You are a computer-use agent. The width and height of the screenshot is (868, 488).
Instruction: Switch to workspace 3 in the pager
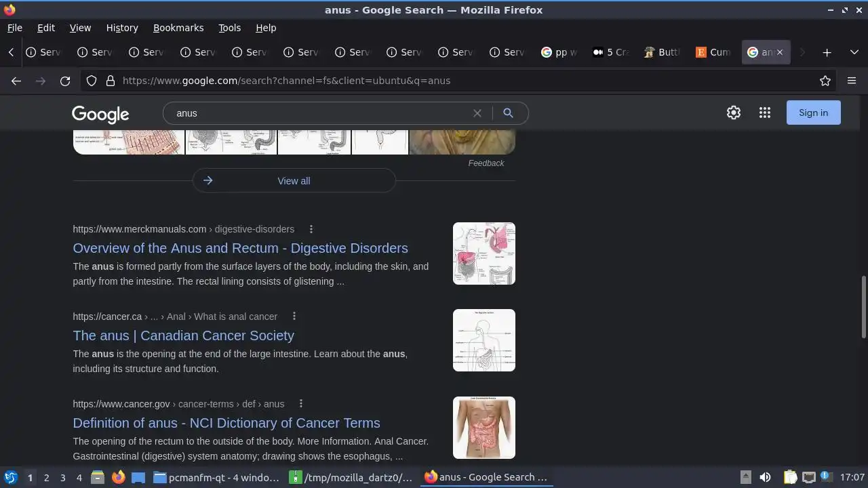(62, 478)
